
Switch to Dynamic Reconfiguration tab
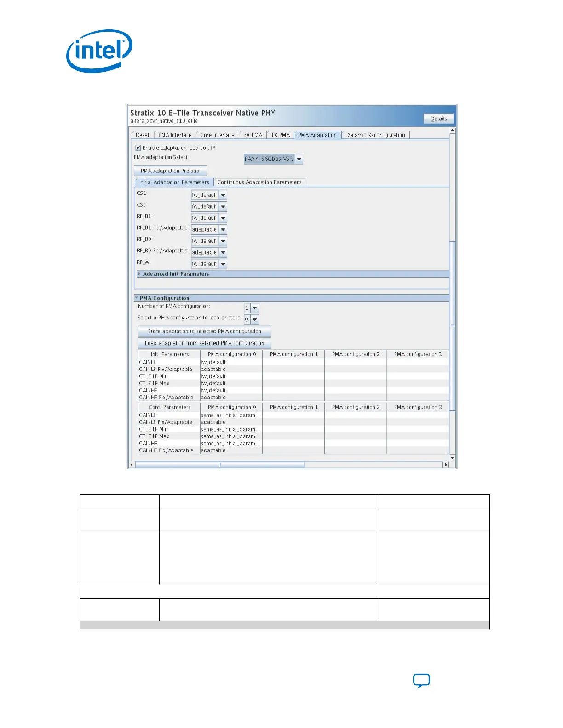point(375,135)
